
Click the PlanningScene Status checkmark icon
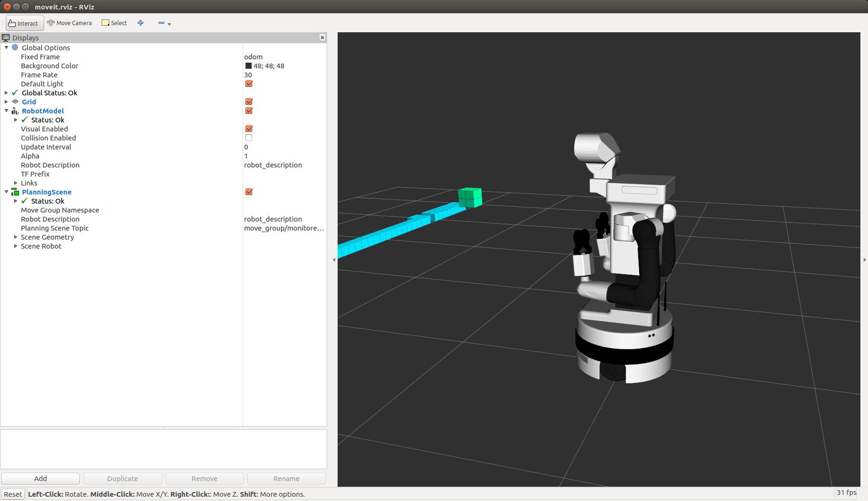[x=25, y=201]
